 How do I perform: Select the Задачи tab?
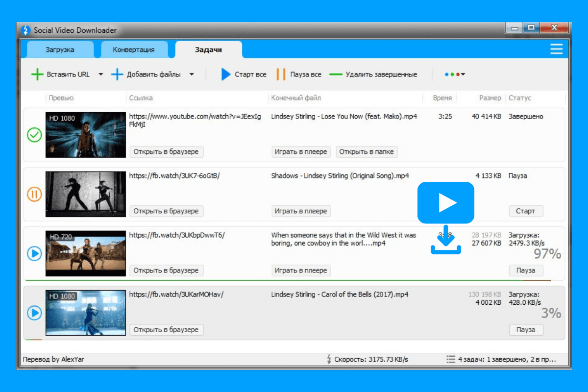point(208,49)
